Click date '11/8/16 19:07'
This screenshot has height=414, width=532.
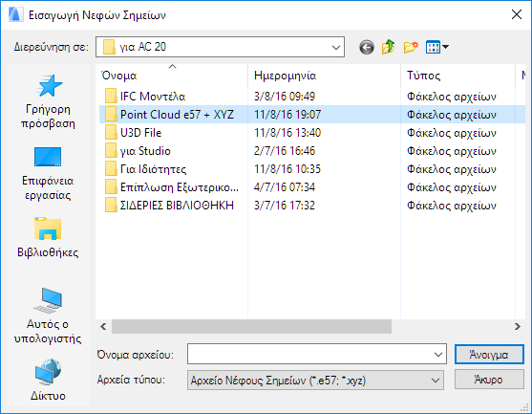[287, 115]
